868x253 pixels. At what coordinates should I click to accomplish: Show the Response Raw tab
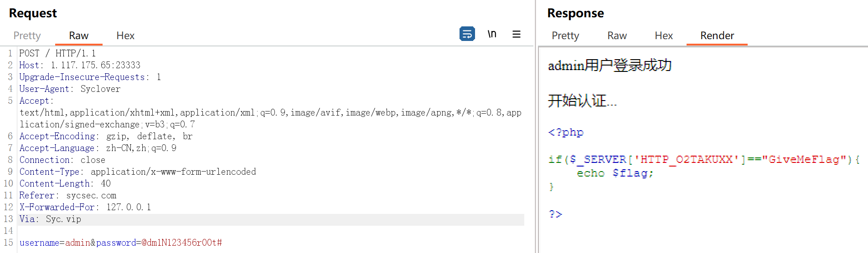click(x=617, y=35)
